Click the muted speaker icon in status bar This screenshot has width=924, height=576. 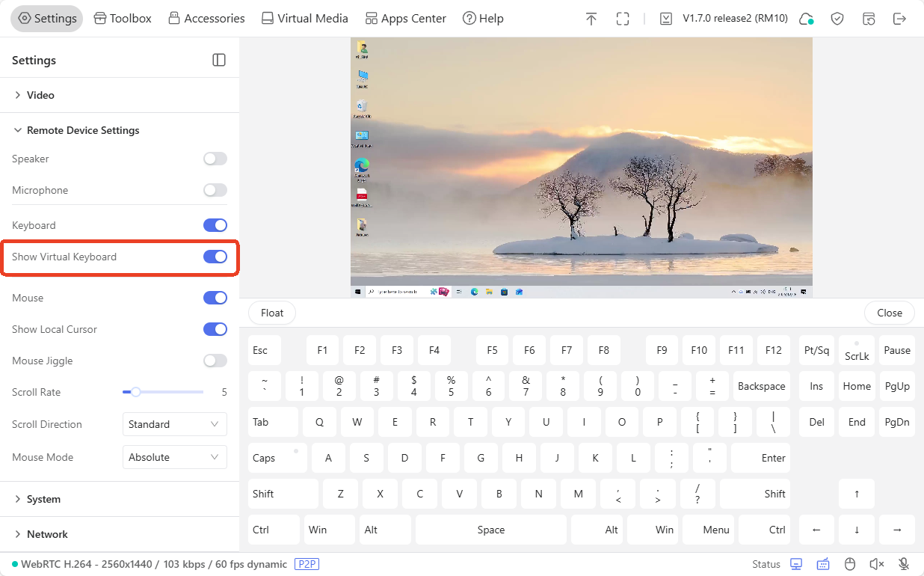click(876, 563)
